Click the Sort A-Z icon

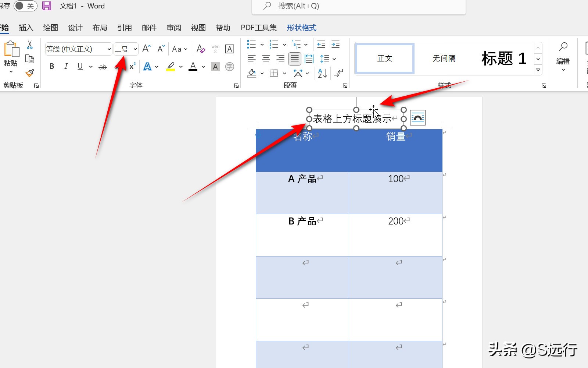(322, 73)
